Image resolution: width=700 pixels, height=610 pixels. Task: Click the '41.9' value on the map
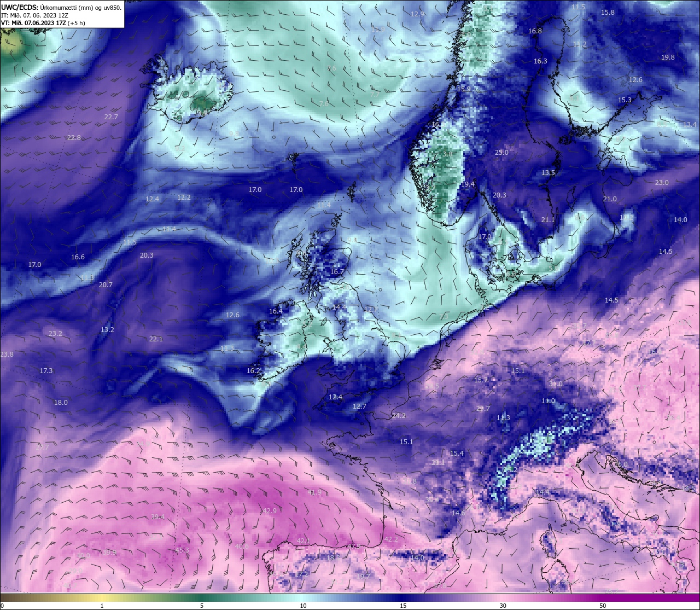click(x=314, y=492)
